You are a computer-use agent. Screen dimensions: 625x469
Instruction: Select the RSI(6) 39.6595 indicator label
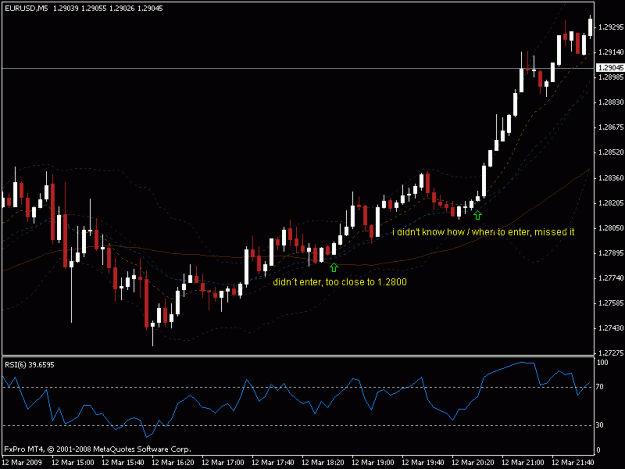tap(29, 365)
